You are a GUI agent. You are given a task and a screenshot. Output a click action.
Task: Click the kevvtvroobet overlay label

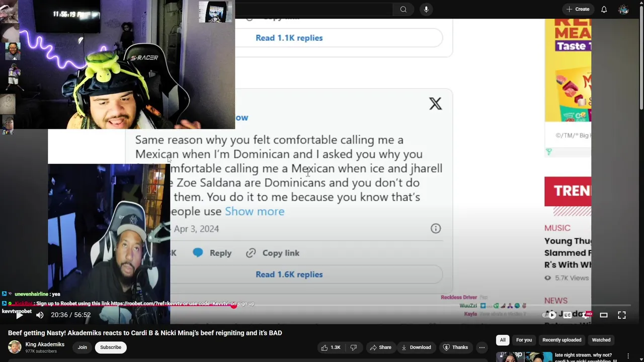click(x=17, y=311)
